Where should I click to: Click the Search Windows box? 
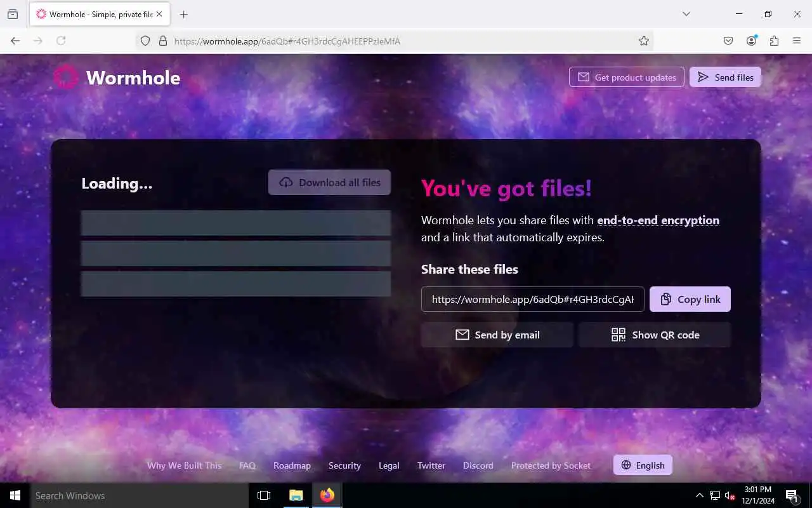pos(140,495)
